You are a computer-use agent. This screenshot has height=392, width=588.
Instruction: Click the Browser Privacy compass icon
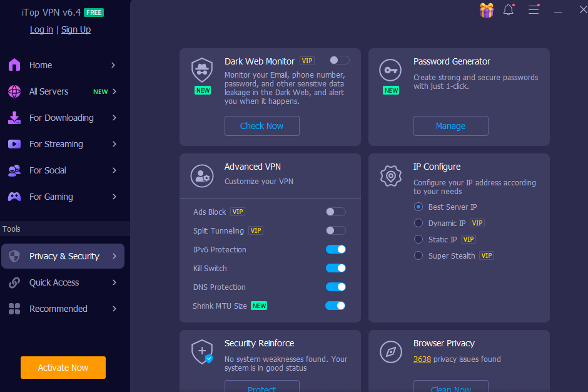click(391, 352)
